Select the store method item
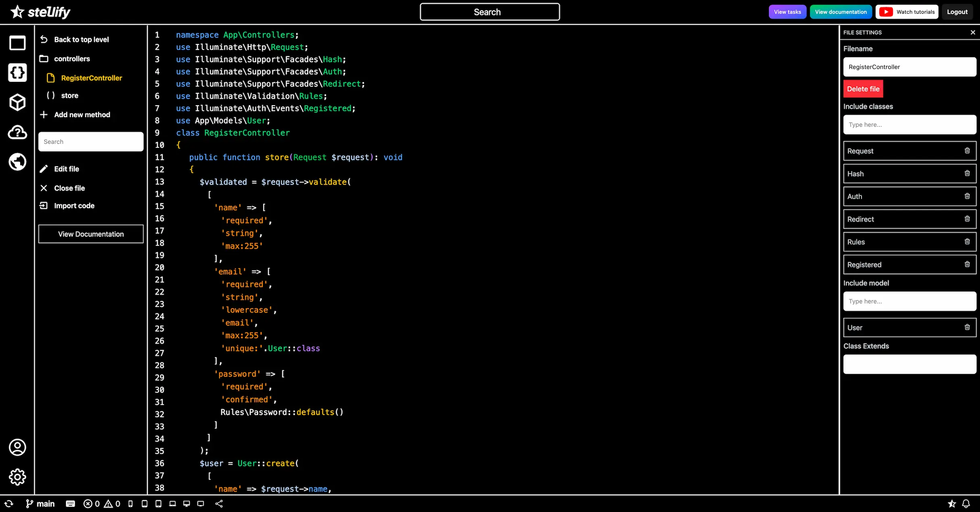 (69, 95)
